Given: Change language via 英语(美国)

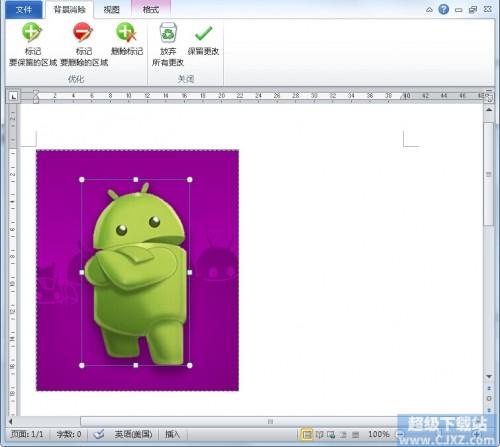Looking at the screenshot, I should [x=133, y=434].
